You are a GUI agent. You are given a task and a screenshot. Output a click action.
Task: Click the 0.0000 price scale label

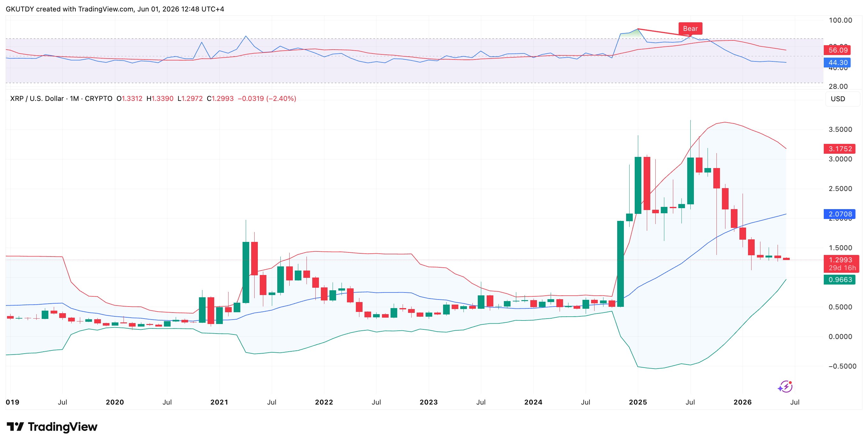click(x=840, y=337)
